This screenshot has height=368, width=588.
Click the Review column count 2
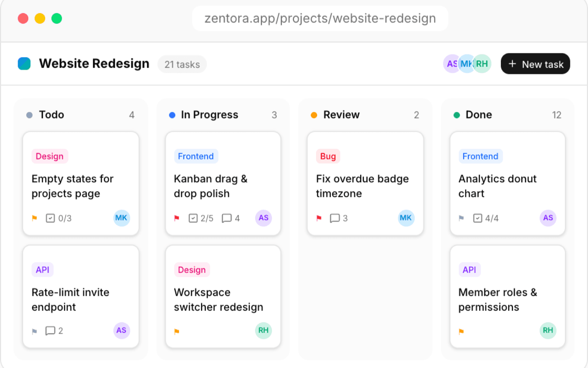click(x=416, y=115)
